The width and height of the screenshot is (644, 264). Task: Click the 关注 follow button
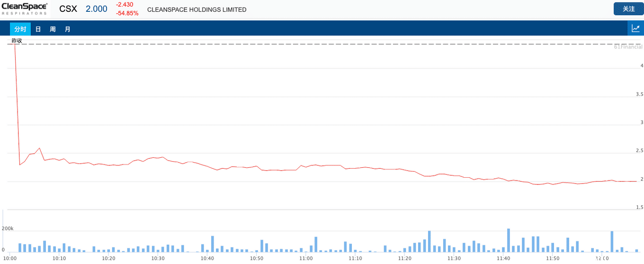click(629, 9)
